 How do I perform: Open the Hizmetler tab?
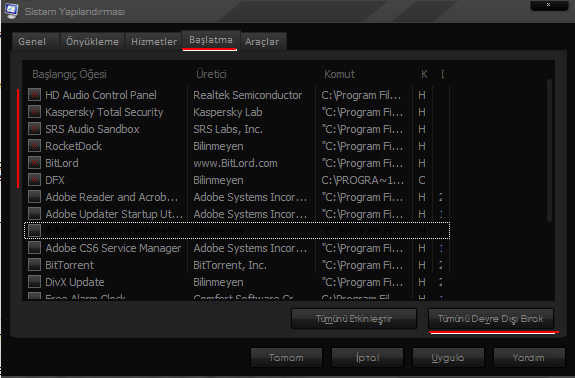[x=154, y=41]
